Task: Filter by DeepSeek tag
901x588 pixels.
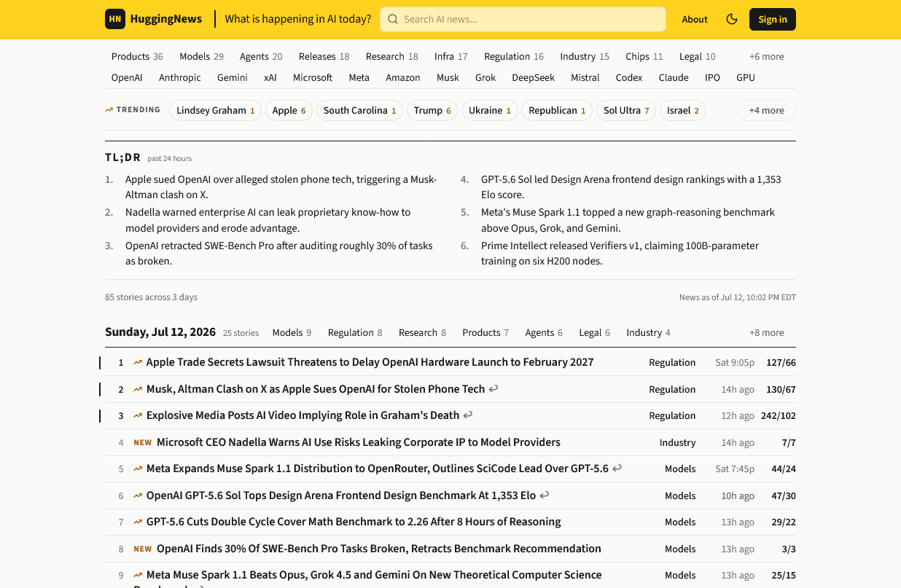Action: point(534,77)
